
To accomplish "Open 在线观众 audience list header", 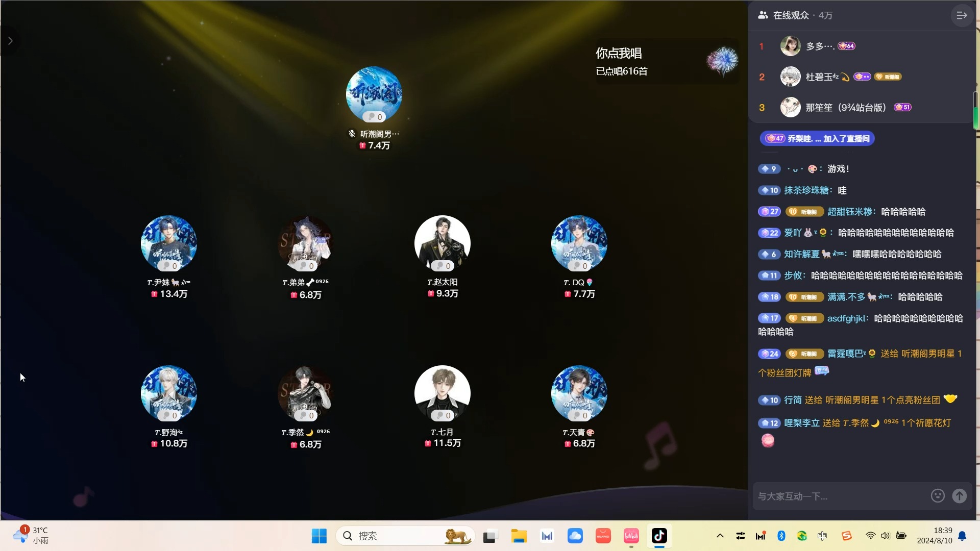I will (x=795, y=15).
